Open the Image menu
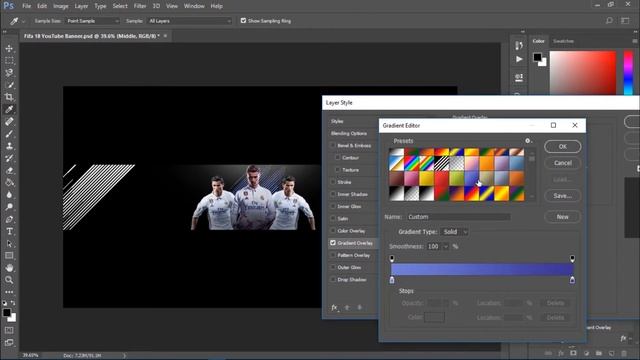The image size is (640, 360). [60, 6]
